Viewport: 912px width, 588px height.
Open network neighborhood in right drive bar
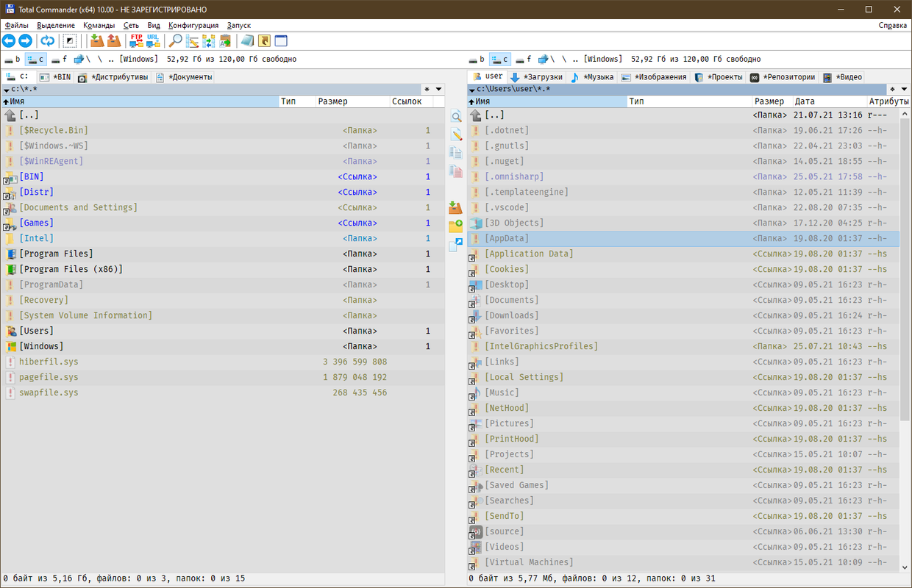pos(545,60)
